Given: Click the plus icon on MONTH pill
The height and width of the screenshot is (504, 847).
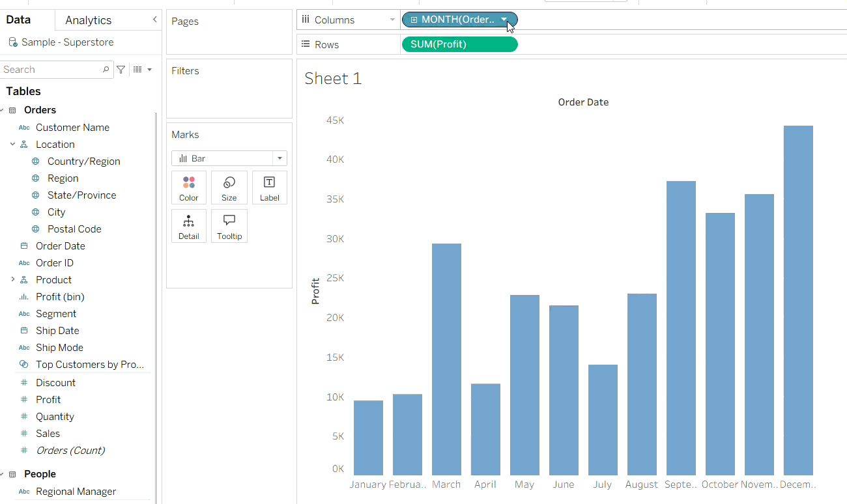Looking at the screenshot, I should (414, 20).
